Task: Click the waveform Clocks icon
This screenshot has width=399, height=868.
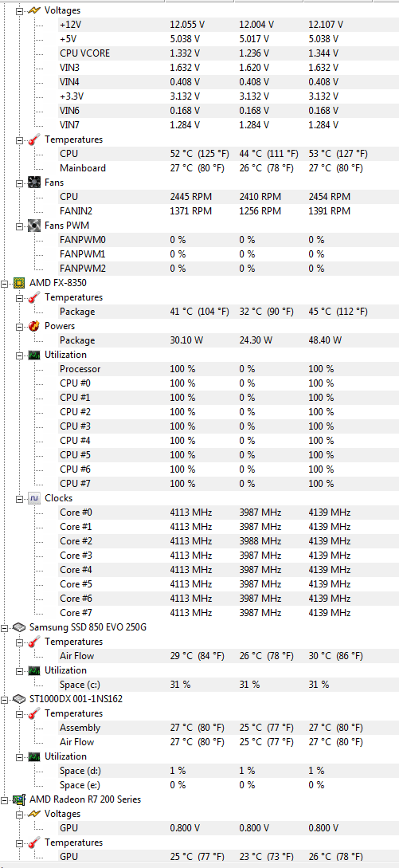Action: pos(34,498)
